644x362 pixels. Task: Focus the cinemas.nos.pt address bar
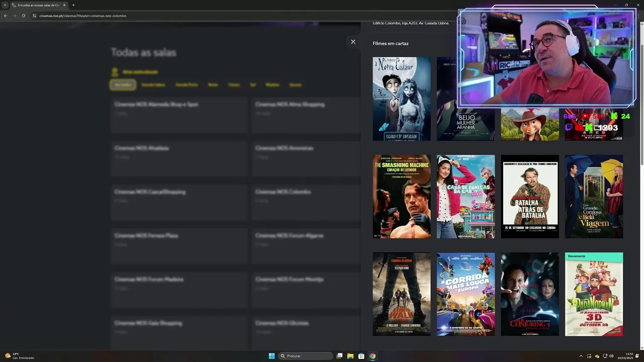click(x=83, y=16)
